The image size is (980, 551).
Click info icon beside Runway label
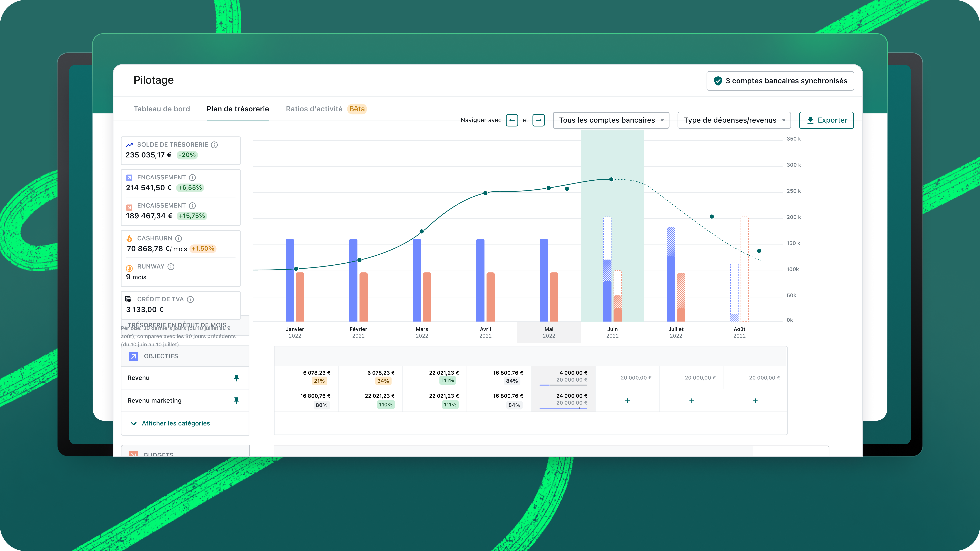(x=171, y=266)
